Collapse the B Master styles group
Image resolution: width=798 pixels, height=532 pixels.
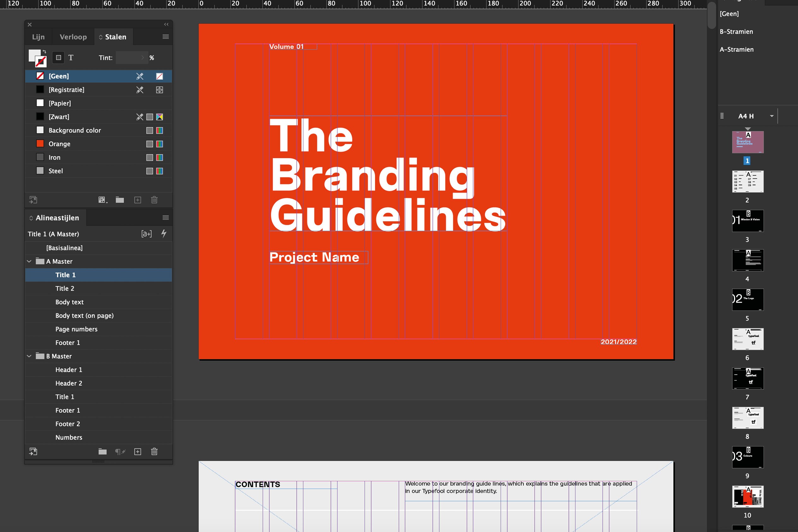29,356
